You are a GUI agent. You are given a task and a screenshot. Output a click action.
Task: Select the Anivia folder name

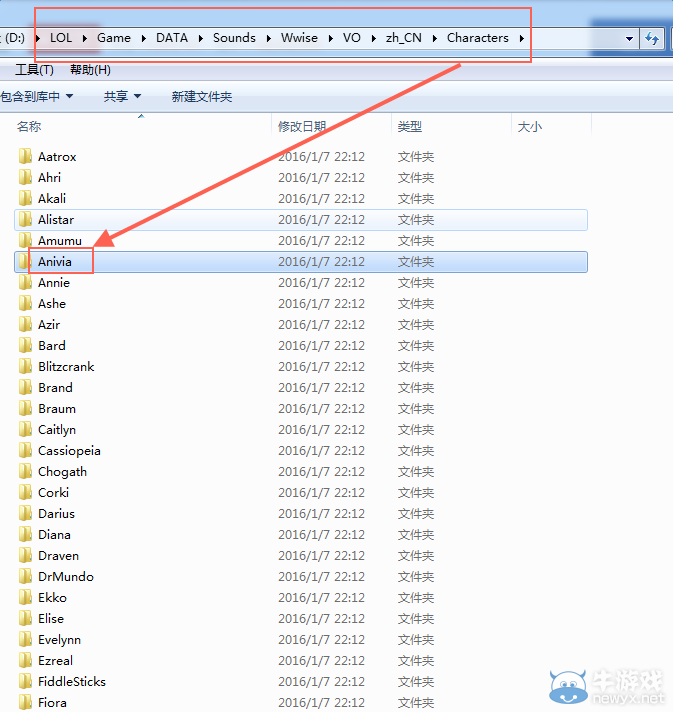click(54, 262)
